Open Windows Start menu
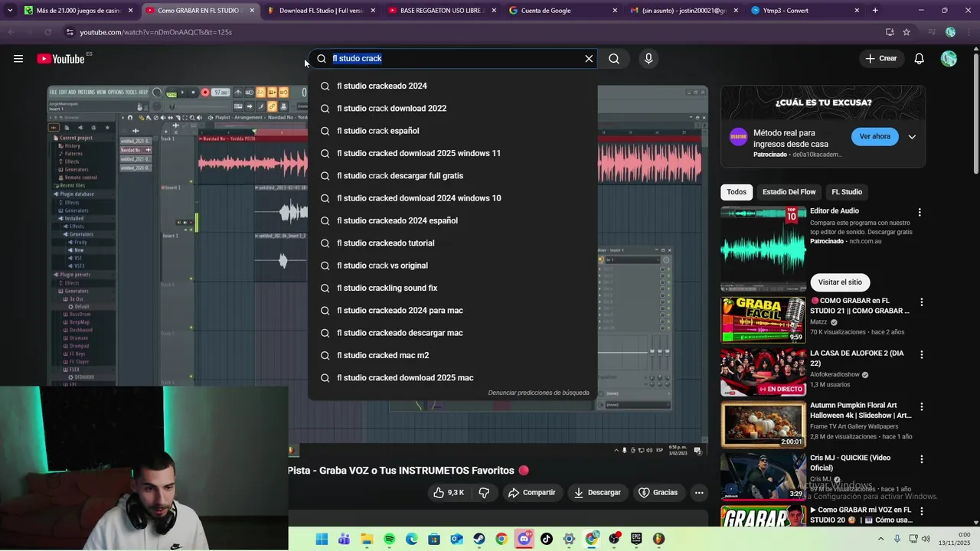Screen dimensions: 980x551 pyautogui.click(x=322, y=539)
